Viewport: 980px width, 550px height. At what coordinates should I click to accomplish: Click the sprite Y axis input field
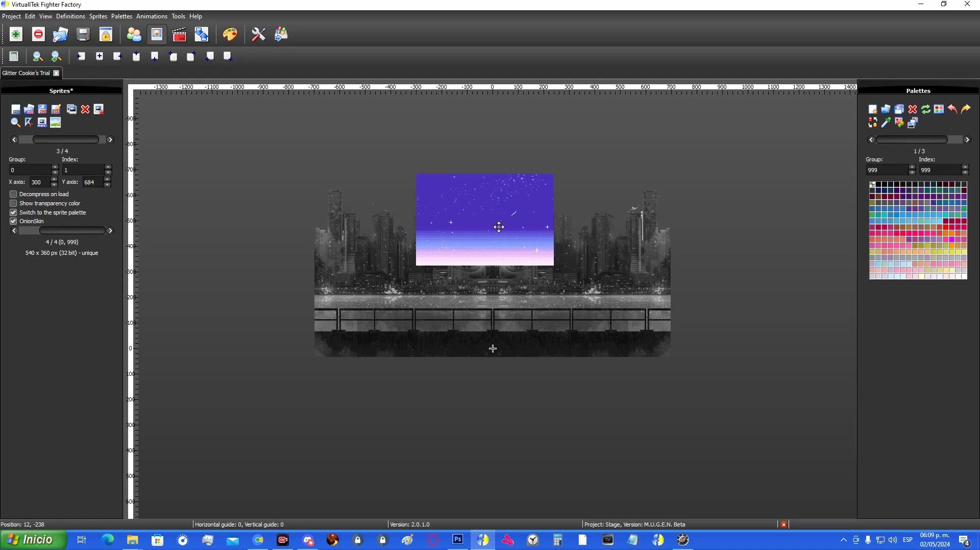(x=92, y=182)
